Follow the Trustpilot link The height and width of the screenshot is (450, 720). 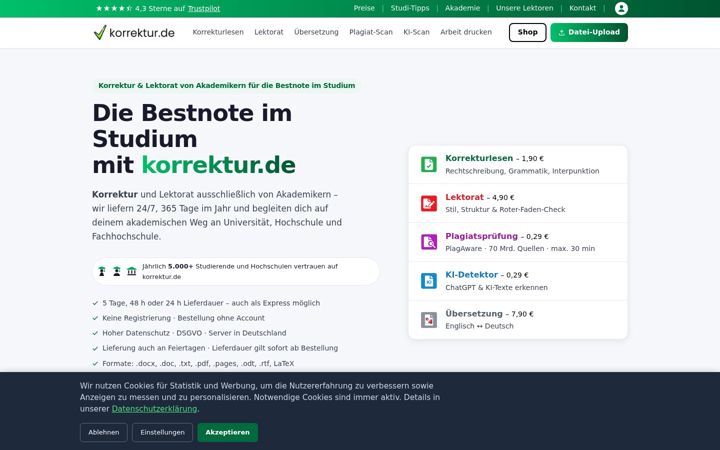coord(204,8)
